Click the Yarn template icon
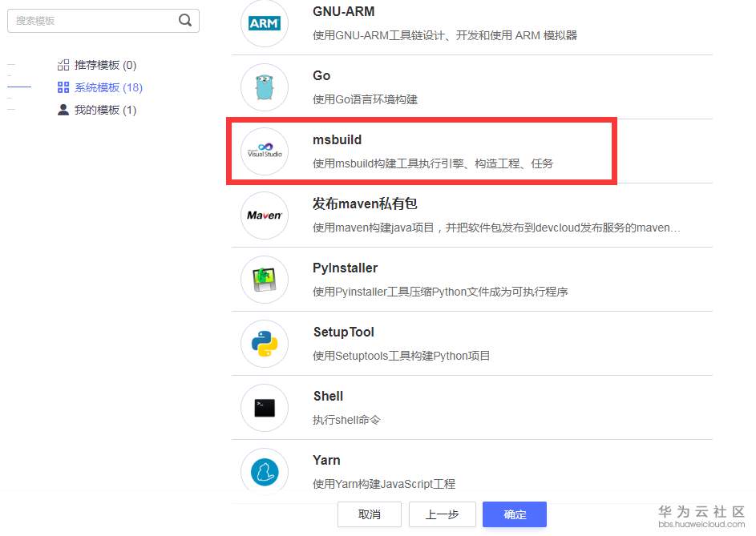The image size is (756, 536). pyautogui.click(x=265, y=472)
